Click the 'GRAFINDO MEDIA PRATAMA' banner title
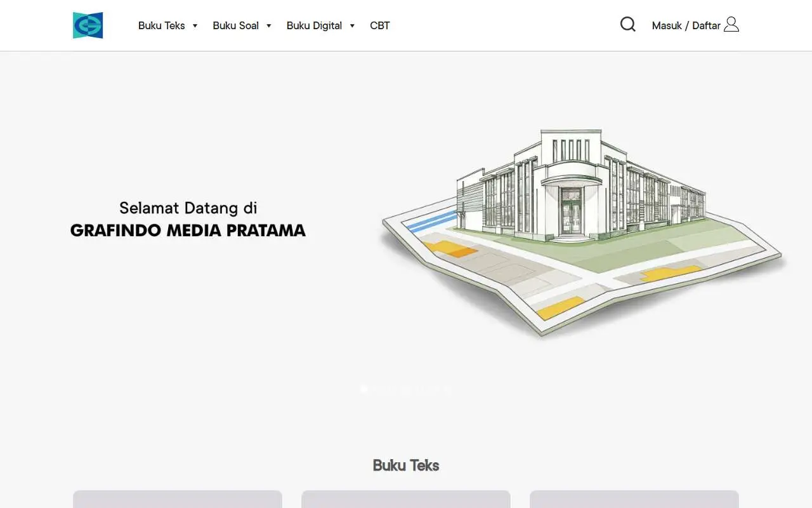This screenshot has width=812, height=508. (188, 231)
